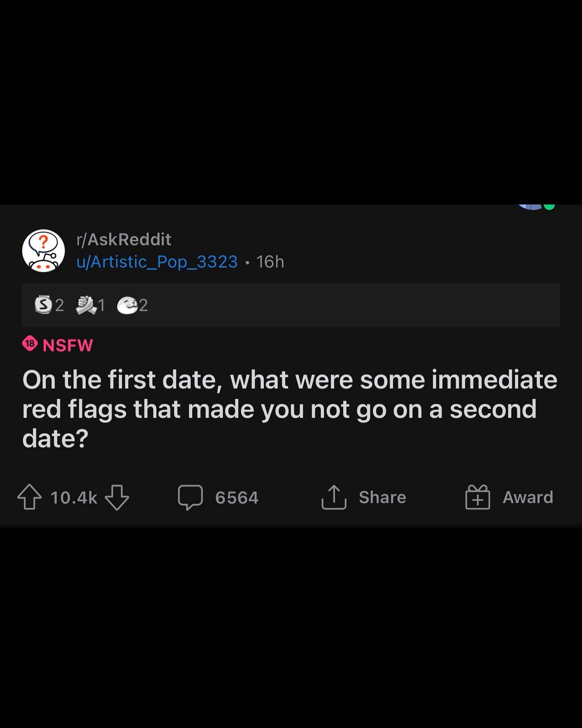Upvote the first date red flags post
Image resolution: width=582 pixels, height=728 pixels.
click(x=29, y=497)
